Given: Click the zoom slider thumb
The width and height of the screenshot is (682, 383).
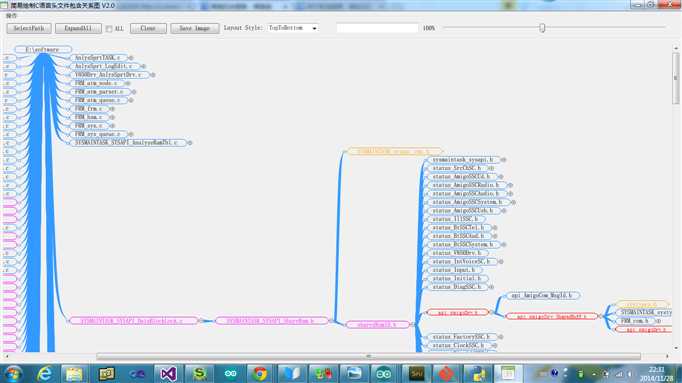Looking at the screenshot, I should coord(542,28).
